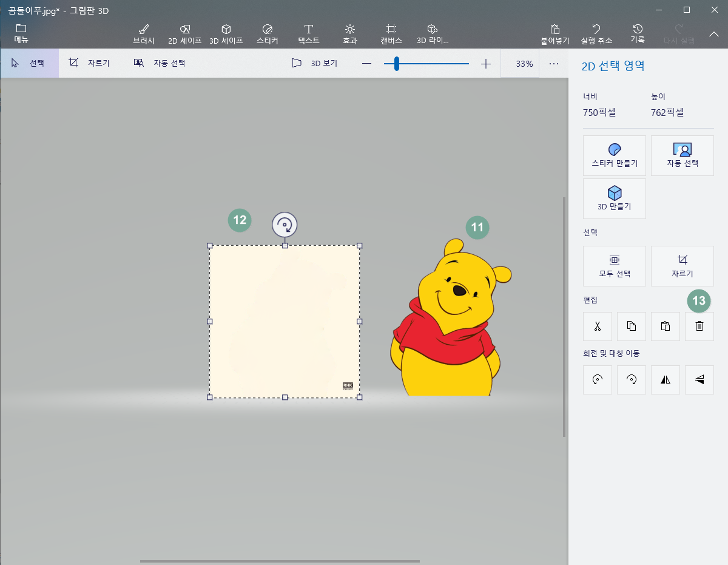This screenshot has height=565, width=728.
Task: Click the 2D 선택 영역 panel title
Action: click(x=613, y=65)
